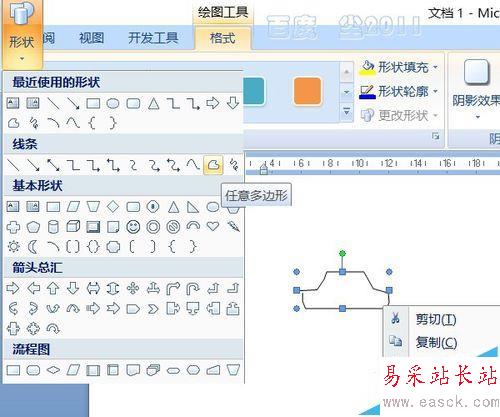Select the left-right arrow in 箭头总汇
500x417 pixels.
(x=93, y=288)
